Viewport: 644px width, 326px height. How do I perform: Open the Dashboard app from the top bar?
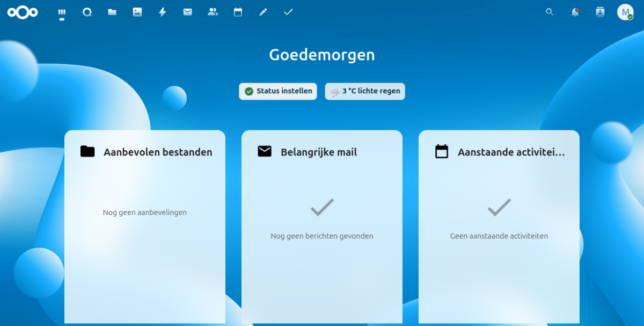pos(62,12)
